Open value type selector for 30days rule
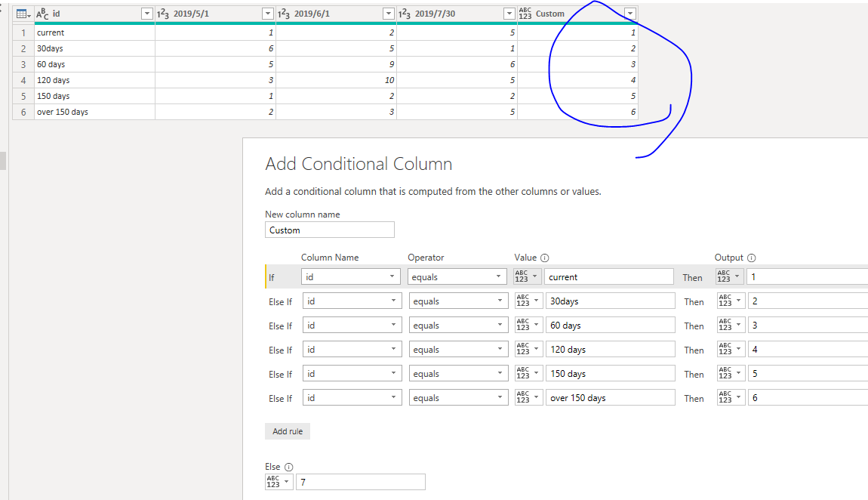This screenshot has width=868, height=500. point(528,301)
